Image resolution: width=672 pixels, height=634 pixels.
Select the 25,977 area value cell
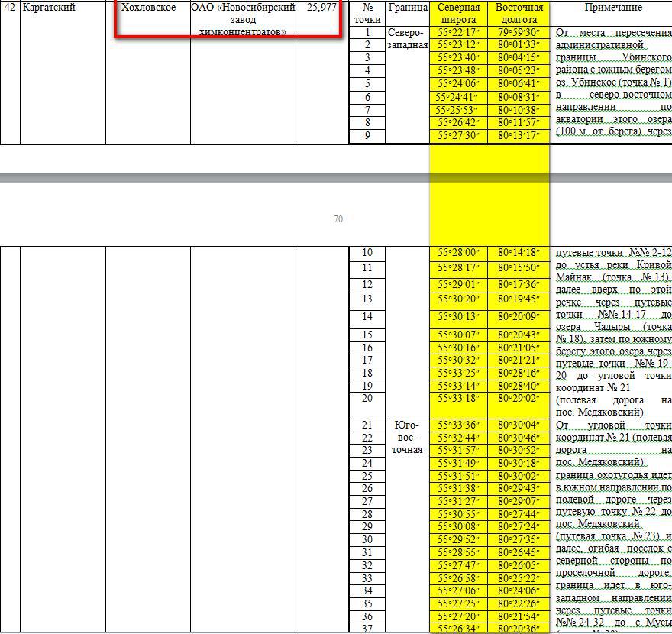[x=321, y=8]
